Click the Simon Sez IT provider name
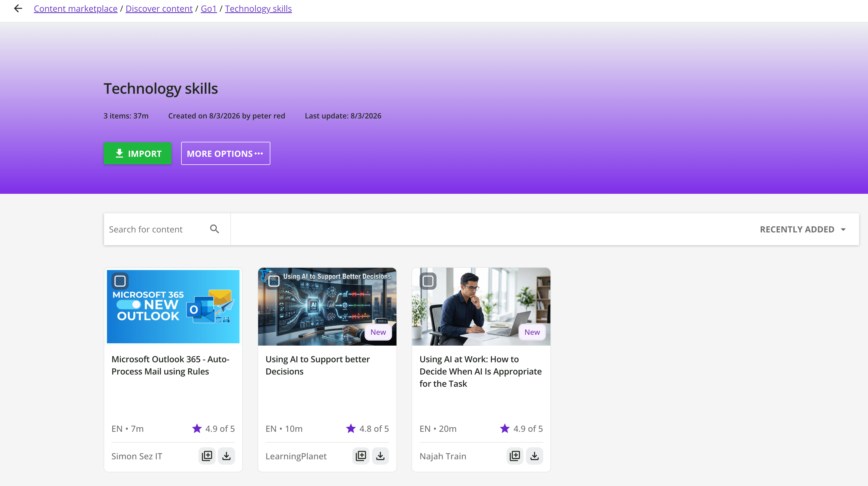 pos(137,456)
